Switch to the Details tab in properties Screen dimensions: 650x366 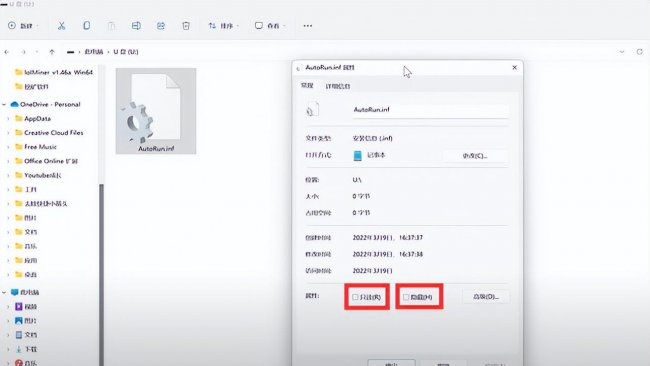tap(338, 86)
